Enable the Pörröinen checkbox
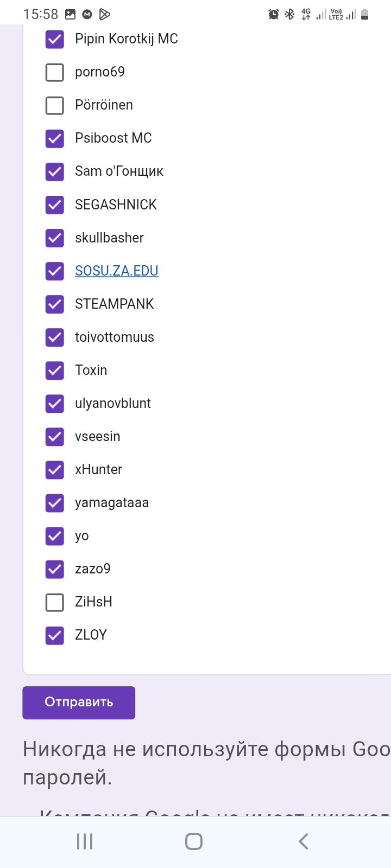This screenshot has width=391, height=868. (55, 105)
